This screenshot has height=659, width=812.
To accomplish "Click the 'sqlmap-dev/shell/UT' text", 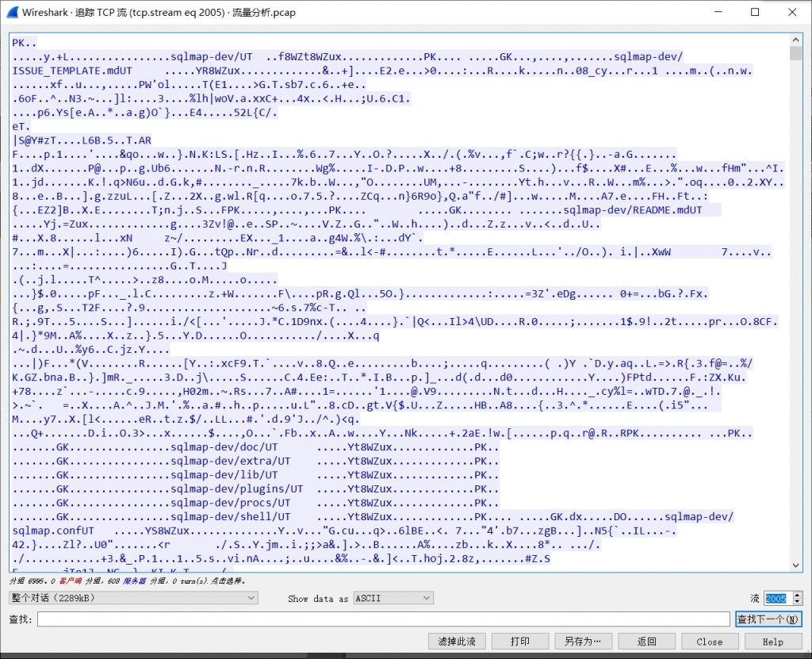I will pos(231,517).
